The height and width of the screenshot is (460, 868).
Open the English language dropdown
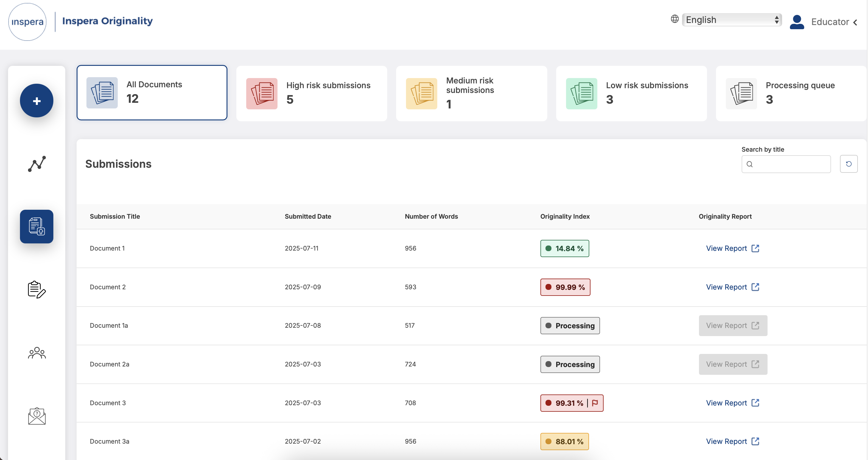click(x=731, y=20)
